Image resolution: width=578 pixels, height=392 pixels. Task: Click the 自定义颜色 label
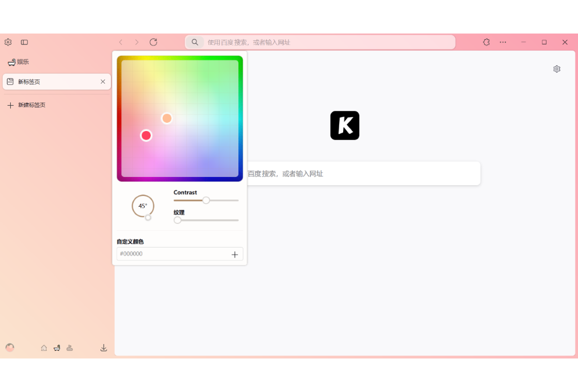pyautogui.click(x=130, y=242)
